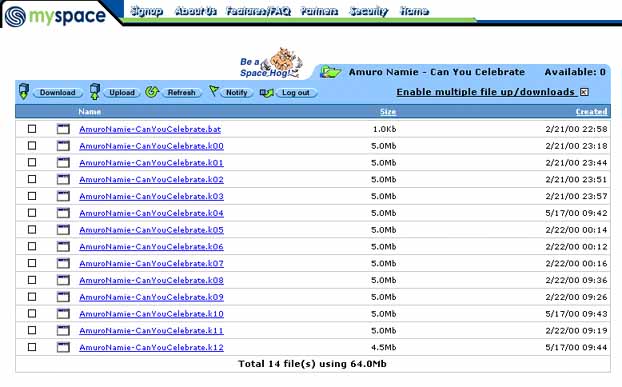Click the Download button
The width and height of the screenshot is (622, 387).
coord(58,93)
